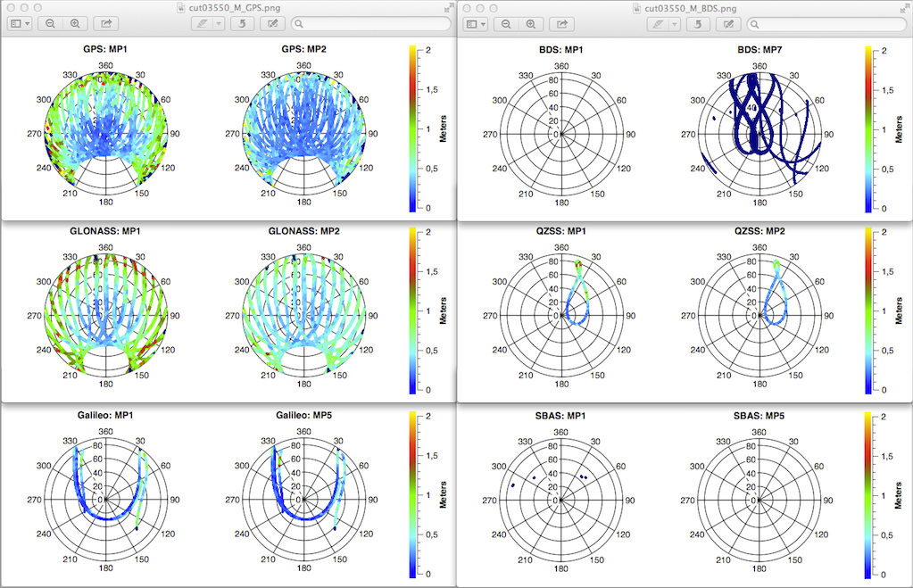Image resolution: width=913 pixels, height=588 pixels.
Task: Show the markup toolbar in GPS window
Action: click(273, 24)
